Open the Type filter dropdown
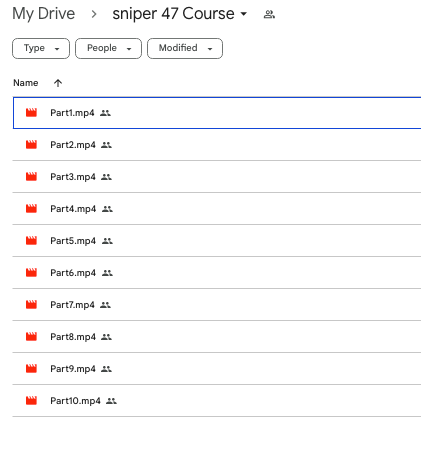Screen dimensions: 421x466 (x=41, y=49)
